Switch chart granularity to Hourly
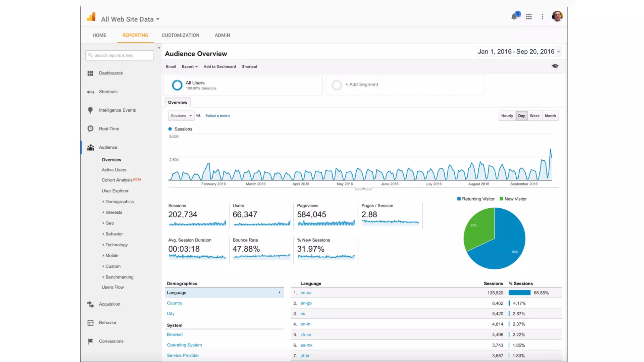Image resolution: width=644 pixels, height=362 pixels. 507,116
